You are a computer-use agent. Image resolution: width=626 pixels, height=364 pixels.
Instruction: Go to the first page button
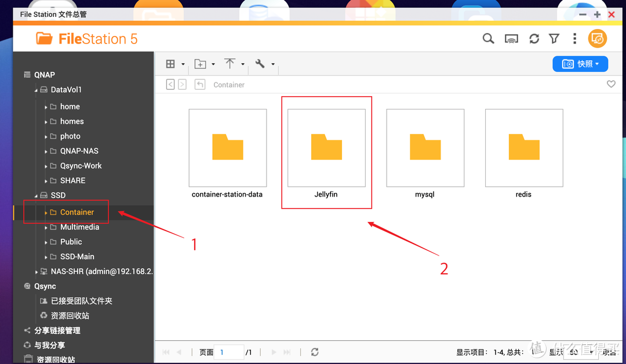point(166,352)
